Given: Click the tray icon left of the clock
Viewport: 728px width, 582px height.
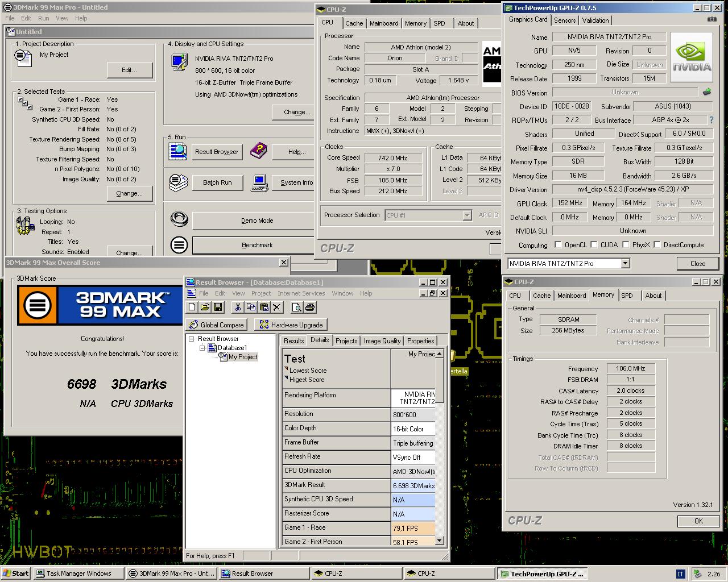Looking at the screenshot, I should point(698,573).
